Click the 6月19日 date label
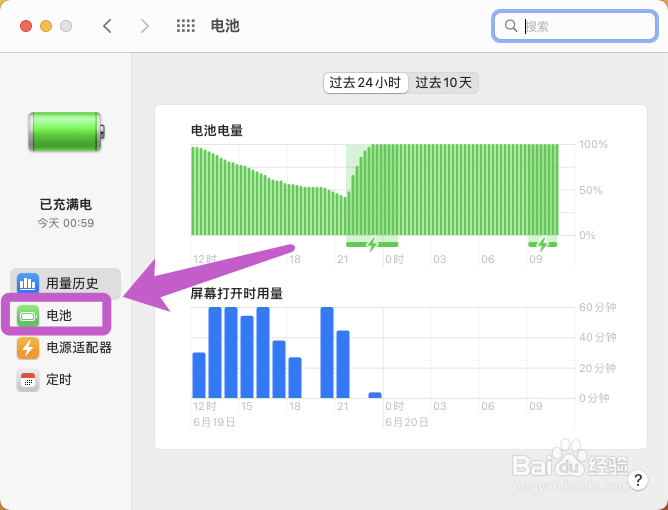 point(214,422)
